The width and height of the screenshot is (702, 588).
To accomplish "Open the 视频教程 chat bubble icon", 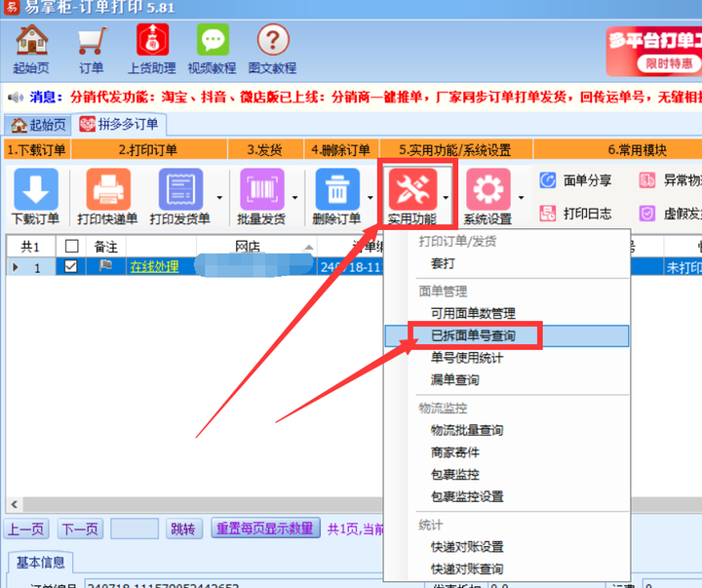I will 213,40.
